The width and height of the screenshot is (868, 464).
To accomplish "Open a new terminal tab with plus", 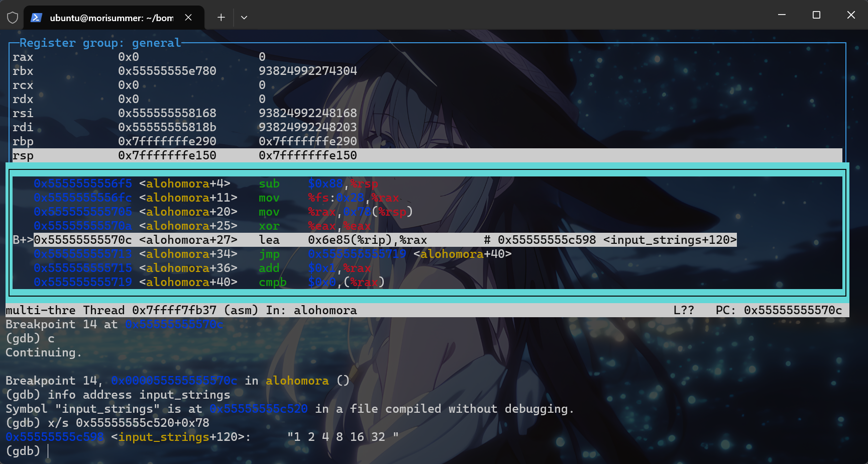I will 221,18.
